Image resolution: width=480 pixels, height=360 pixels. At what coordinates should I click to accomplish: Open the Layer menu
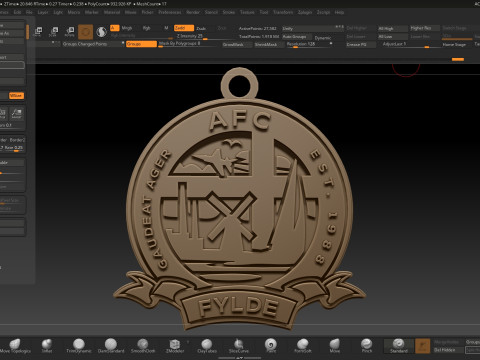(x=43, y=12)
